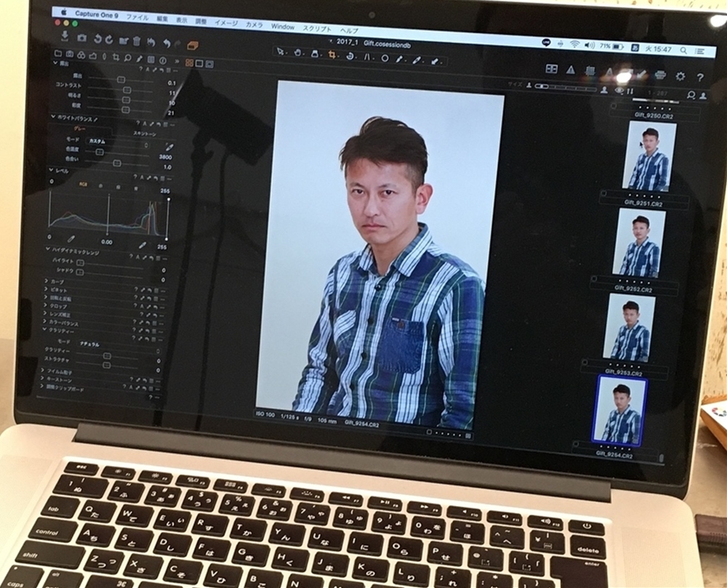
Task: Select the thumbnail above Gift_9251.CR2
Action: (x=650, y=156)
